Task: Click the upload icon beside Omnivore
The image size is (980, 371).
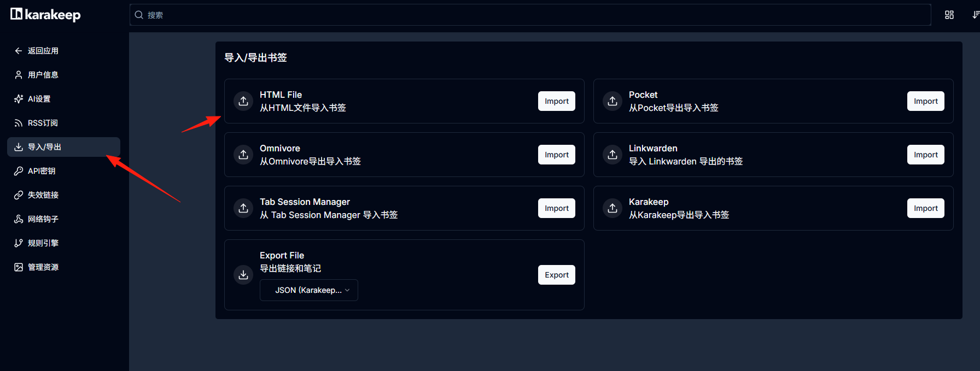Action: click(x=243, y=155)
